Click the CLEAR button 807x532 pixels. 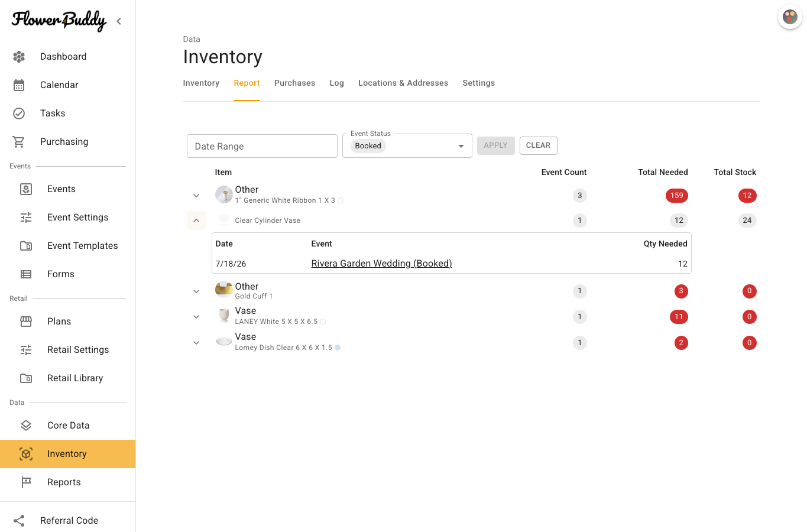tap(539, 145)
